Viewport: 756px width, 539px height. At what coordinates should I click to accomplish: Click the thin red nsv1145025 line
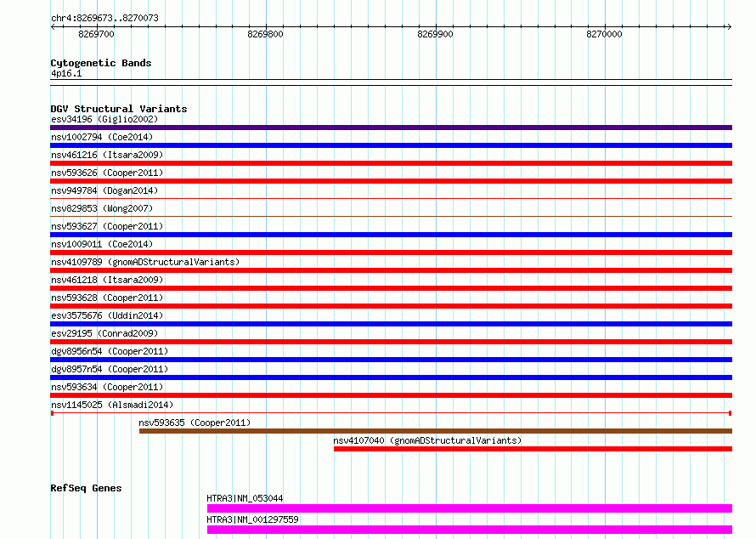pos(391,413)
